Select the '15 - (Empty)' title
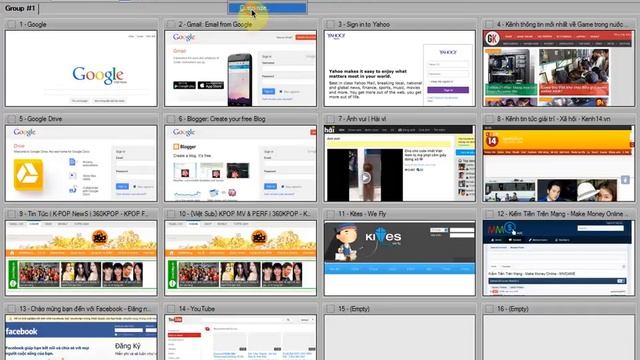640x360 pixels. click(x=354, y=309)
